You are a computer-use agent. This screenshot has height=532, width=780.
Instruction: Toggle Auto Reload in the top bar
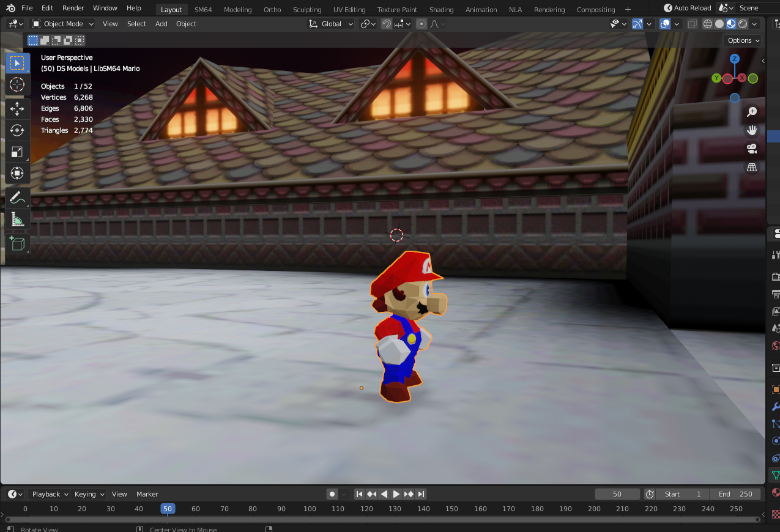click(x=687, y=8)
